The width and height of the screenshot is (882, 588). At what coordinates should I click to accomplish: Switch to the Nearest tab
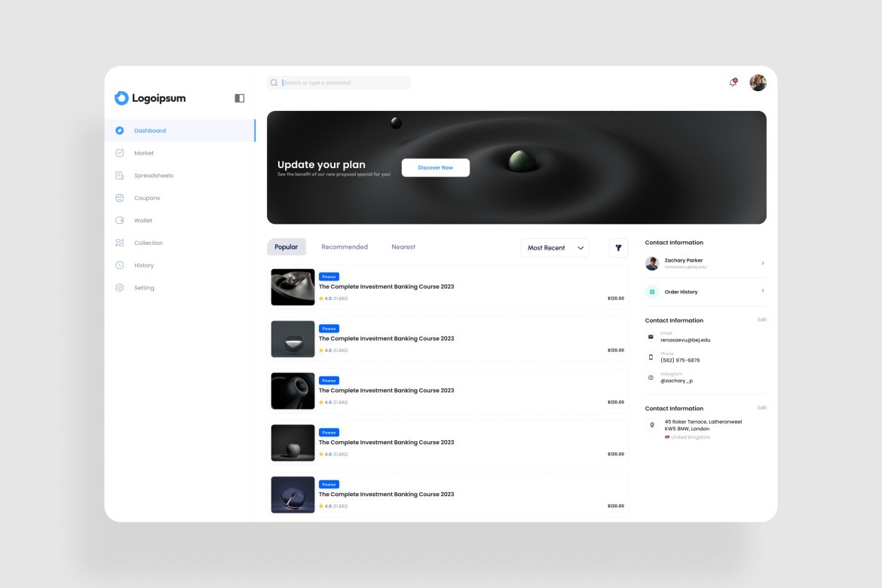click(x=403, y=247)
